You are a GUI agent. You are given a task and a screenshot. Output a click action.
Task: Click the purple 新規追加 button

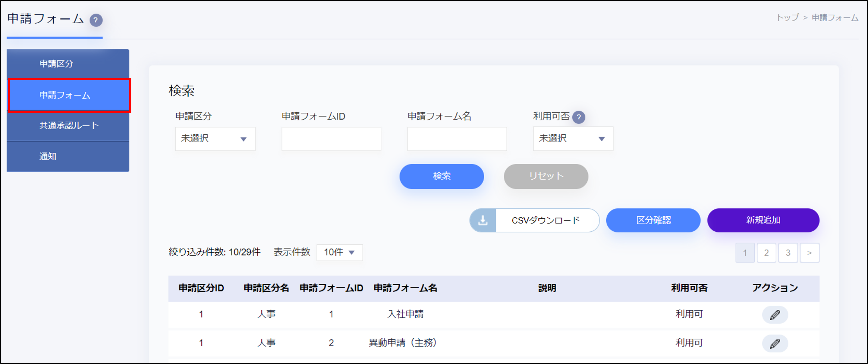763,221
